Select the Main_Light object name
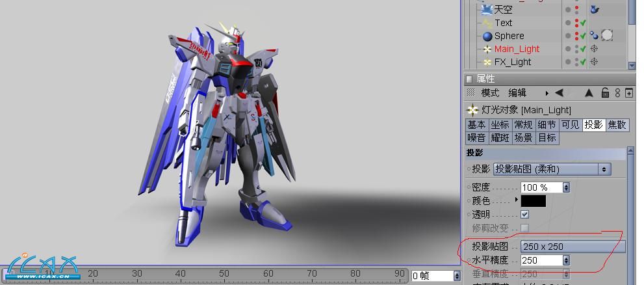 coord(517,49)
